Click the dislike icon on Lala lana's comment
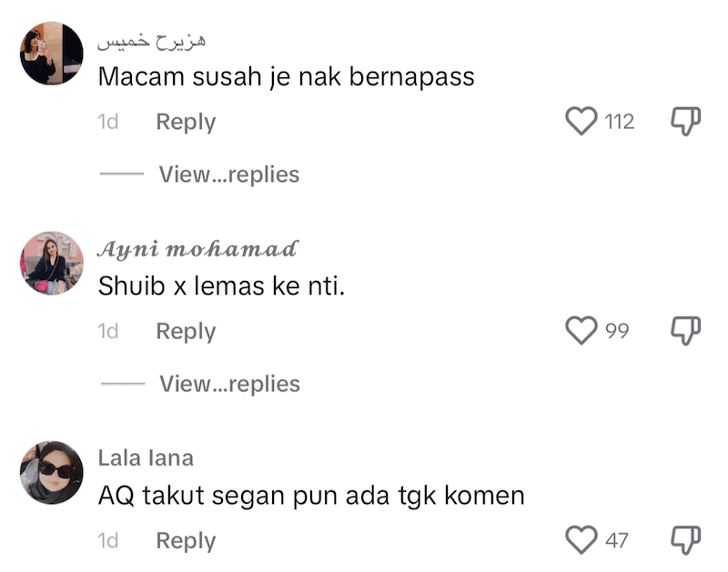Screen dimensions: 728x572 (x=684, y=537)
